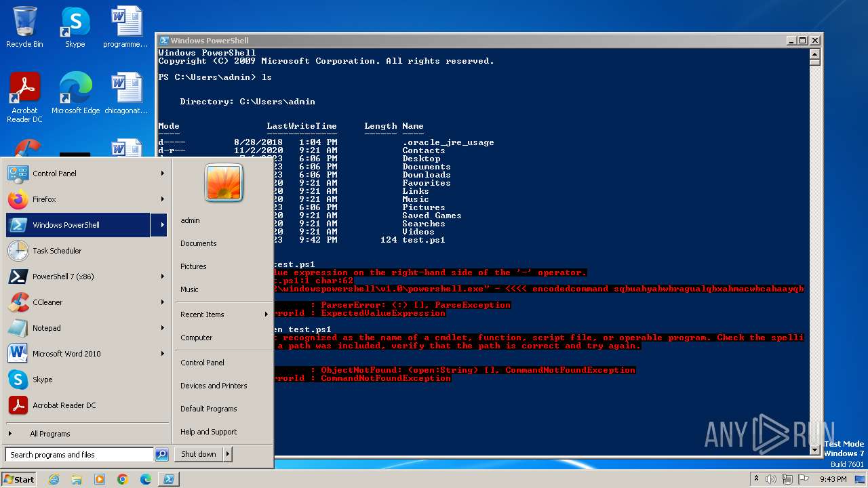The image size is (868, 488).
Task: Expand Control Panel jump list arrow
Action: pos(162,174)
